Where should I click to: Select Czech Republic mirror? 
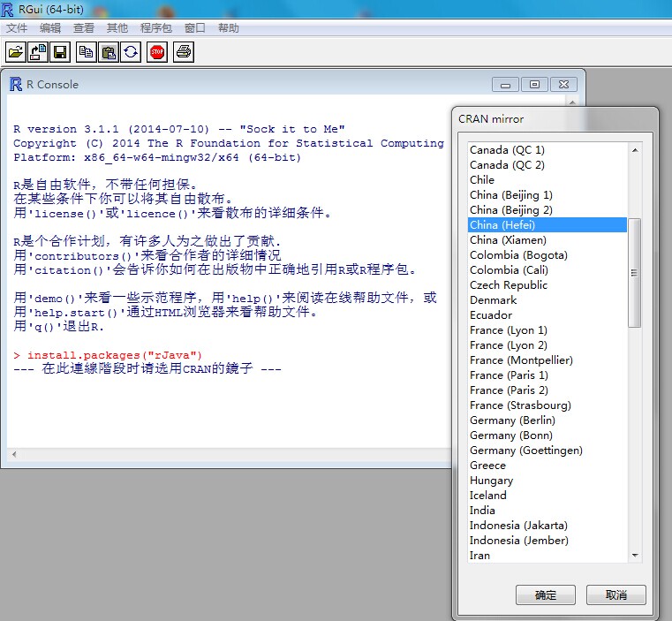(547, 285)
